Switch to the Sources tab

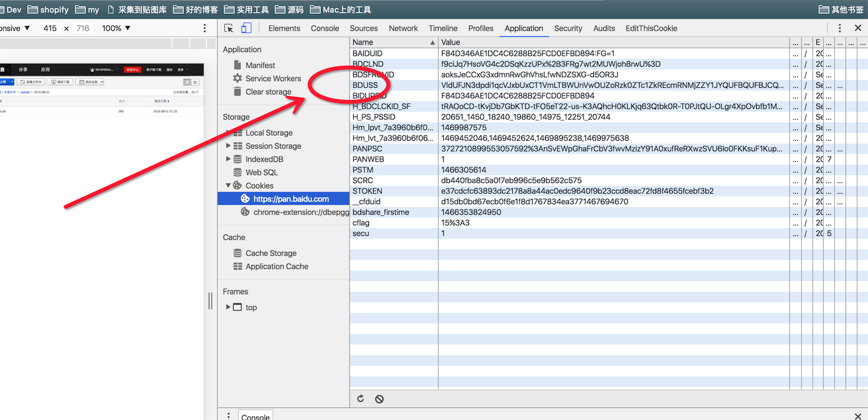point(364,28)
